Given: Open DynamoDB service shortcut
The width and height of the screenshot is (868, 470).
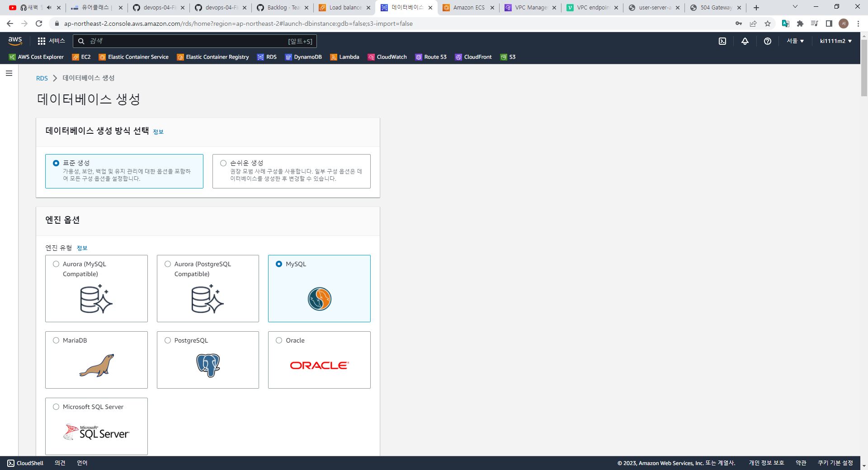Looking at the screenshot, I should [x=304, y=57].
